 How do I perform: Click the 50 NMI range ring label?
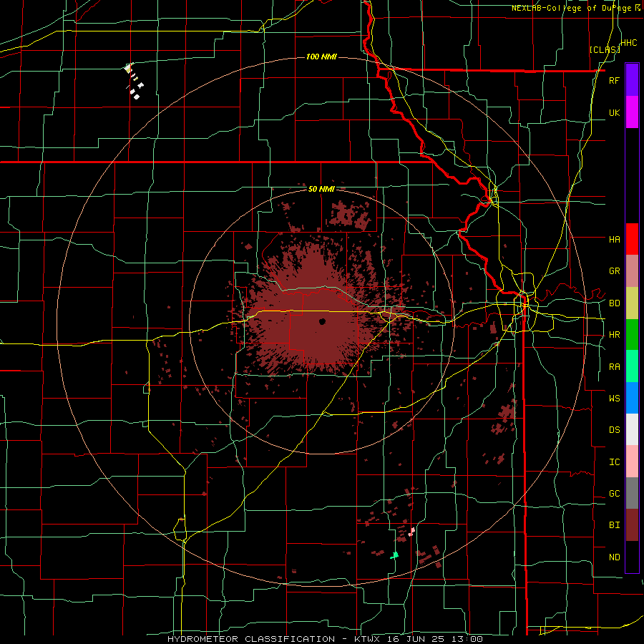pyautogui.click(x=321, y=189)
